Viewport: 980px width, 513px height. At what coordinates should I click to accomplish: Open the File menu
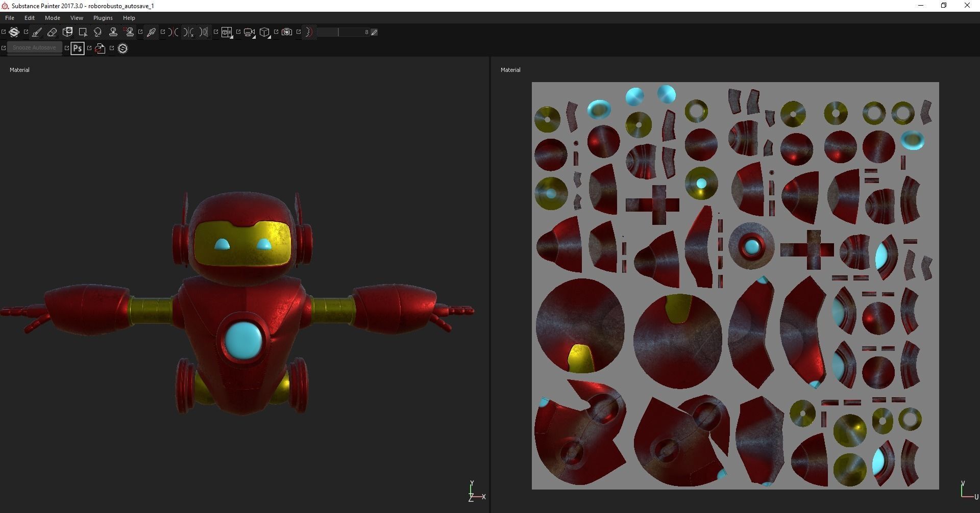pyautogui.click(x=10, y=18)
